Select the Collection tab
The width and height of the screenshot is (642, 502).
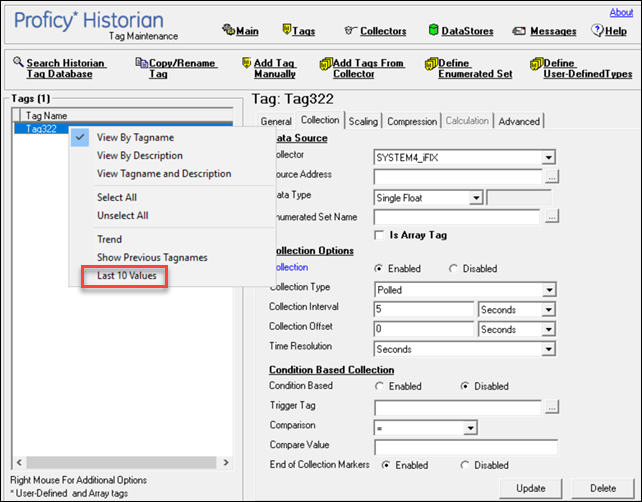pos(320,120)
